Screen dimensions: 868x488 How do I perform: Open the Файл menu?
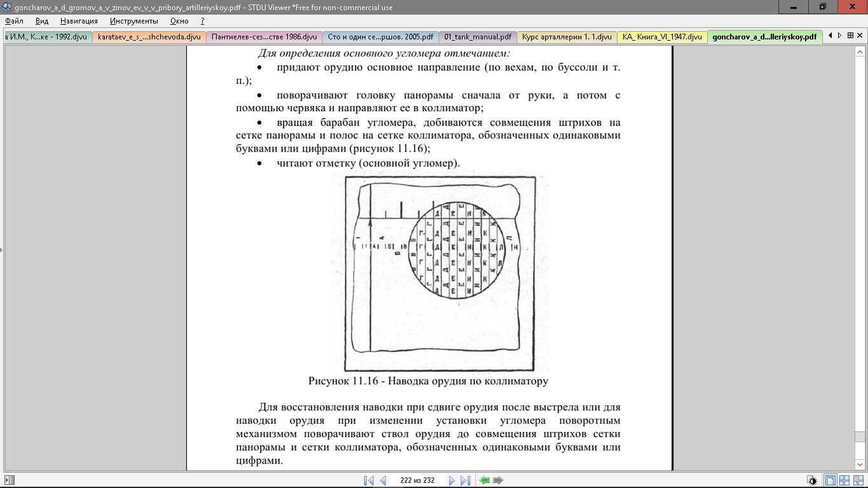coord(14,21)
